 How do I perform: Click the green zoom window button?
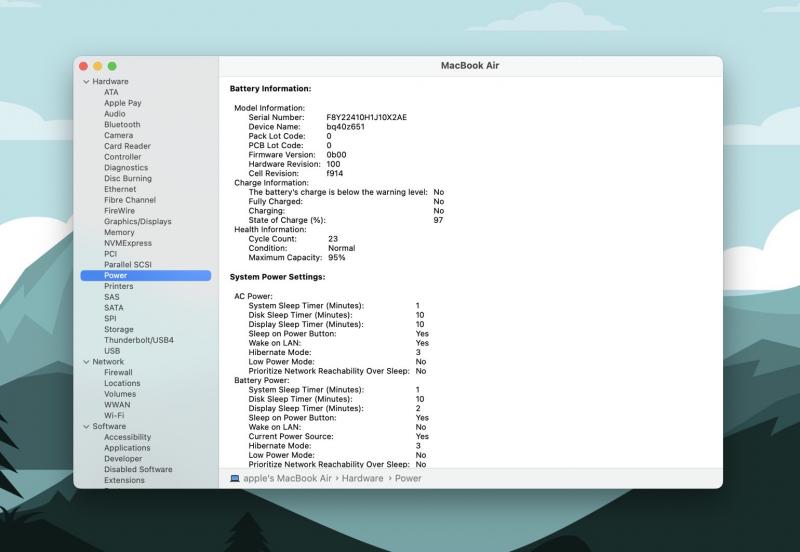point(112,66)
